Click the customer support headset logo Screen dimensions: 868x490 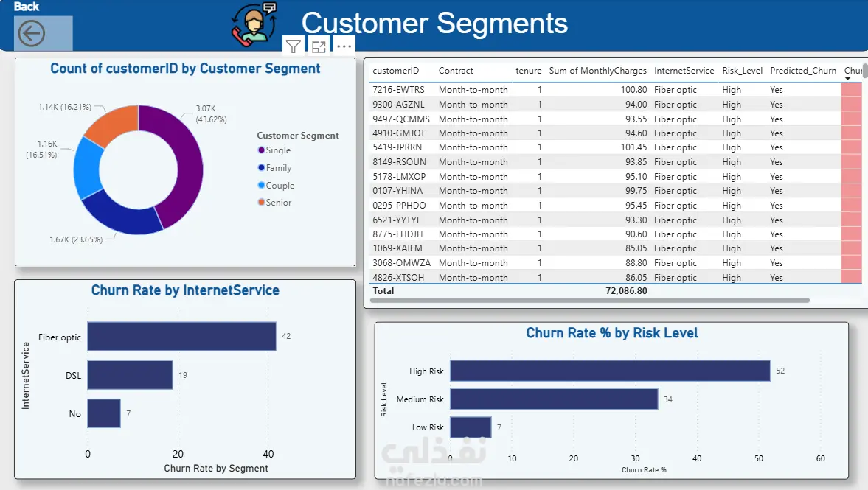pyautogui.click(x=254, y=25)
